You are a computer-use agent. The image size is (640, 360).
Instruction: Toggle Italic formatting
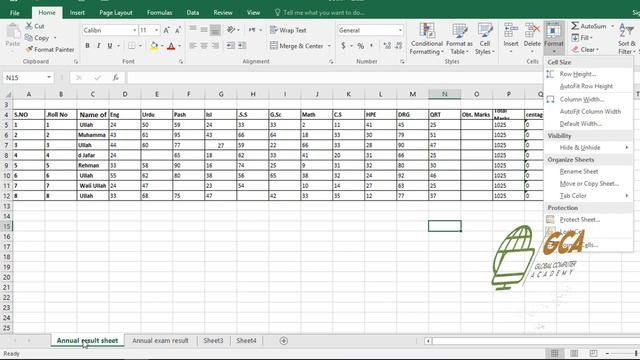tap(98, 46)
